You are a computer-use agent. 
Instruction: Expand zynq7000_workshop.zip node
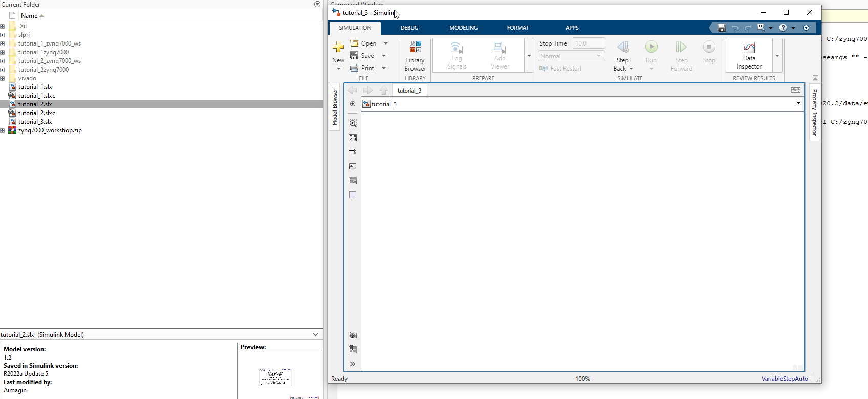tap(3, 130)
